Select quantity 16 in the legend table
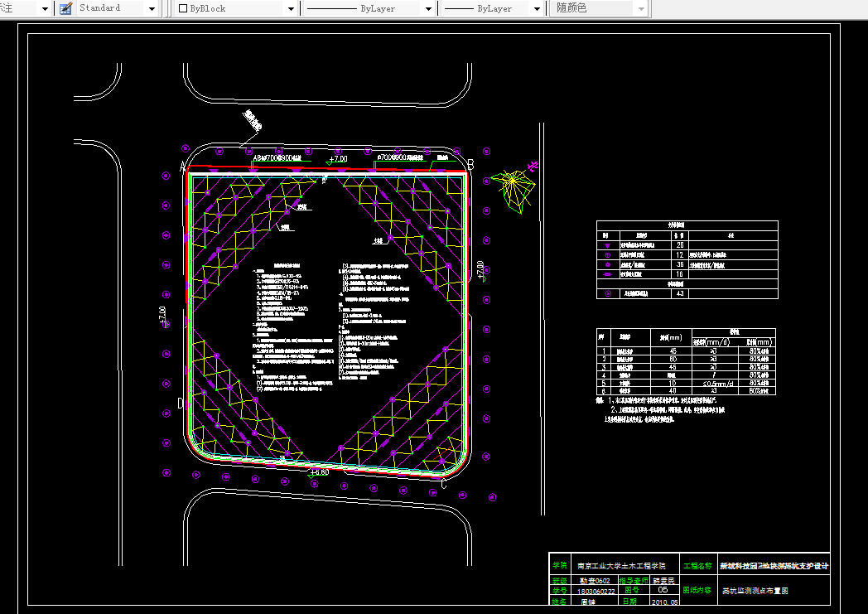Viewport: 868px width, 614px height. (x=680, y=274)
